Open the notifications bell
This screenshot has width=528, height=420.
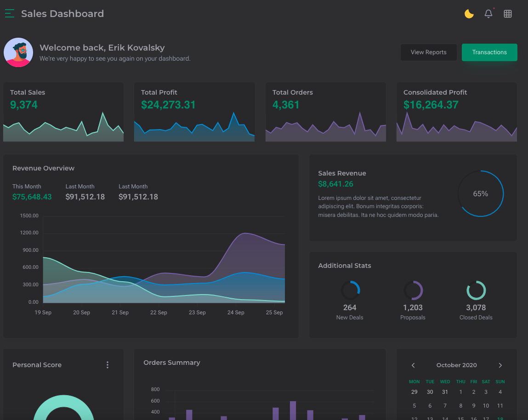[x=488, y=14]
